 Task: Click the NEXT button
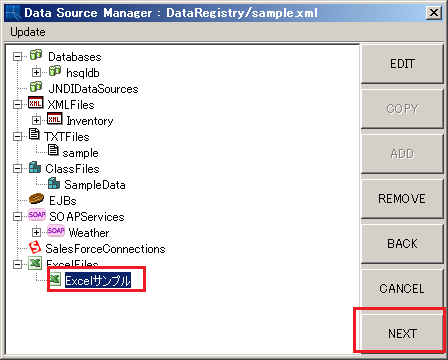(x=402, y=333)
